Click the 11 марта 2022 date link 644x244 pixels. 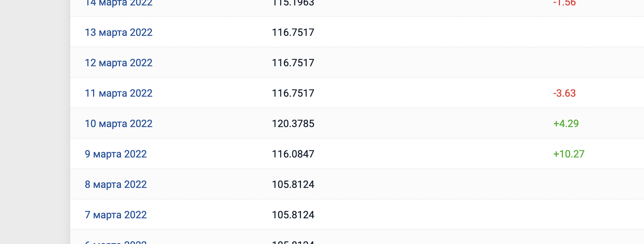coord(118,93)
